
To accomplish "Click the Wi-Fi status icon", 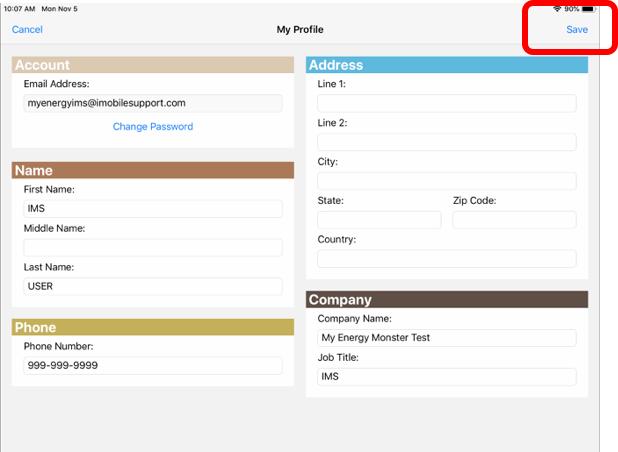I will pyautogui.click(x=557, y=9).
